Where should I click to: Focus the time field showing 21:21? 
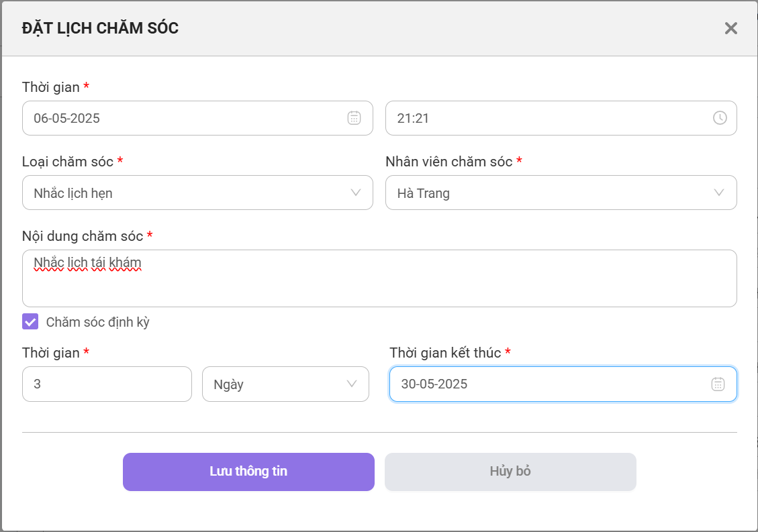click(x=561, y=118)
